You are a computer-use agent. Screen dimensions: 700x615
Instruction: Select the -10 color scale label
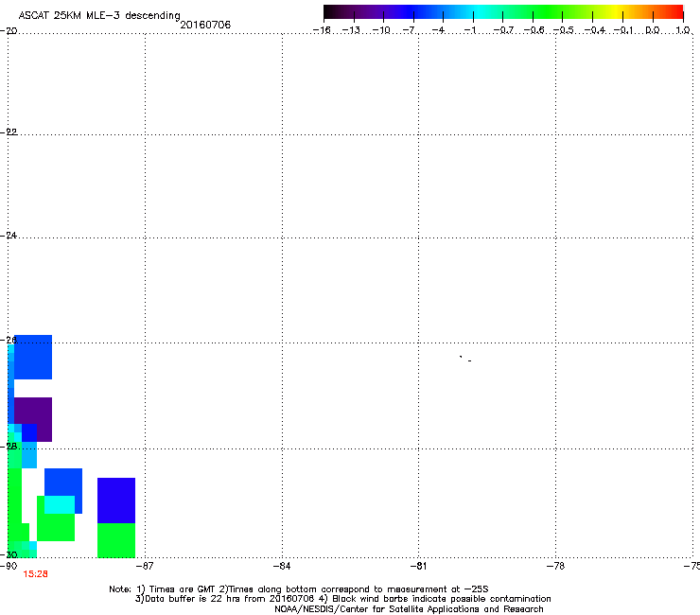(x=381, y=30)
